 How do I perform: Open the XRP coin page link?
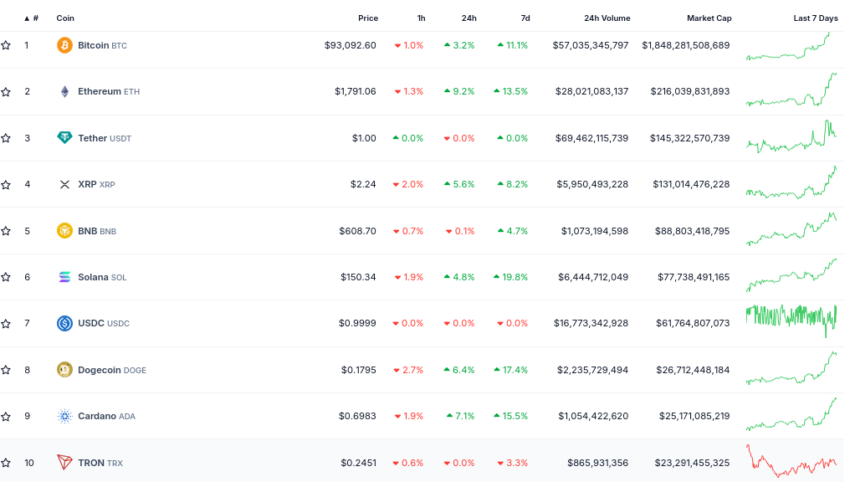(x=96, y=184)
